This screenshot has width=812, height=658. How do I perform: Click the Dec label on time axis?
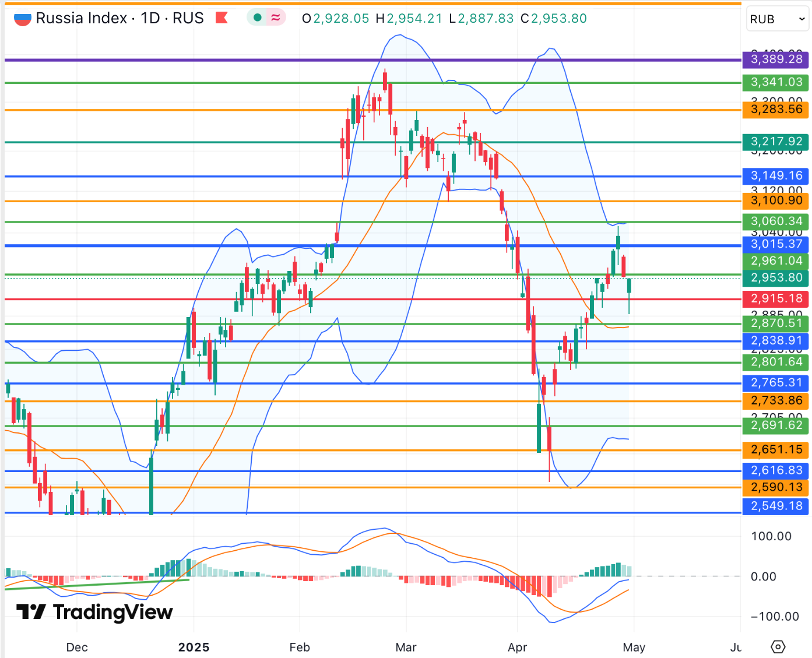point(77,648)
